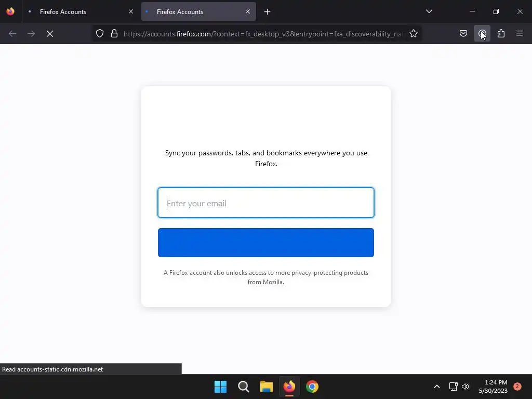Open the Extensions puzzle icon
The height and width of the screenshot is (399, 532).
(501, 34)
